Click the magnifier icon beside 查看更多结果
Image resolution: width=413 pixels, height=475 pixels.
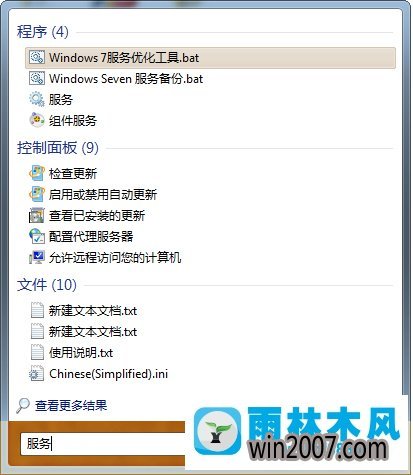[x=23, y=405]
